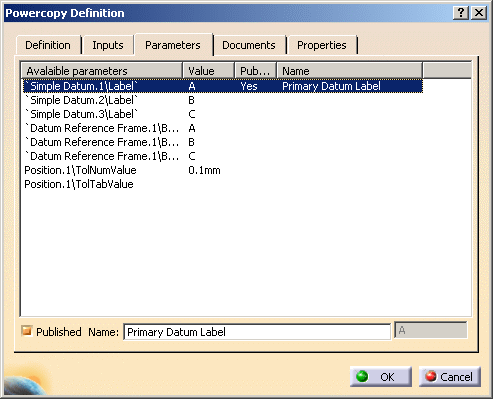Select the Parameters tab
The height and width of the screenshot is (399, 493).
[x=173, y=45]
